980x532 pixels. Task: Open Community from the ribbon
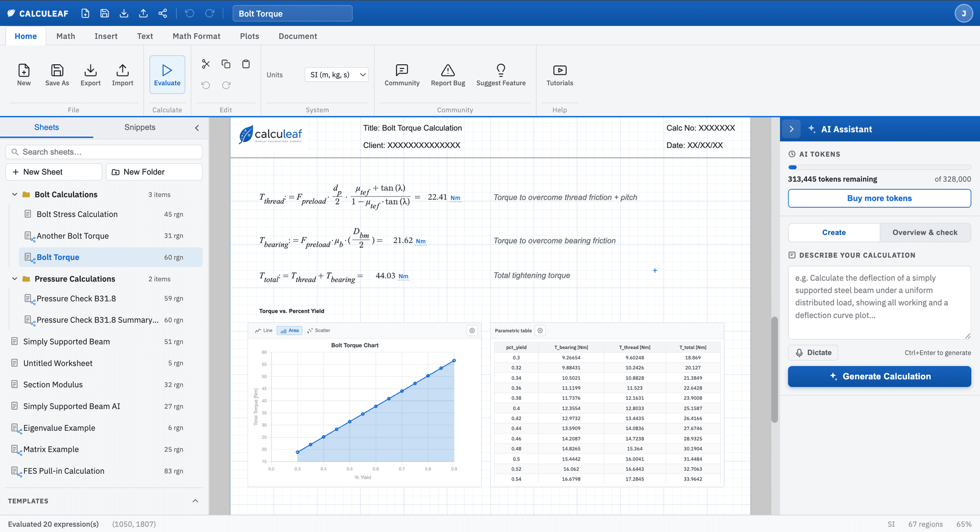pos(402,75)
